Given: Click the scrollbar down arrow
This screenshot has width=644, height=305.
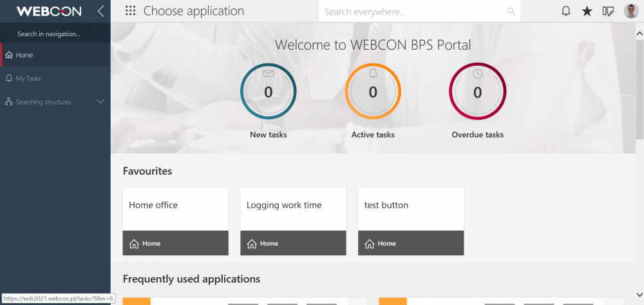Looking at the screenshot, I should point(639,294).
